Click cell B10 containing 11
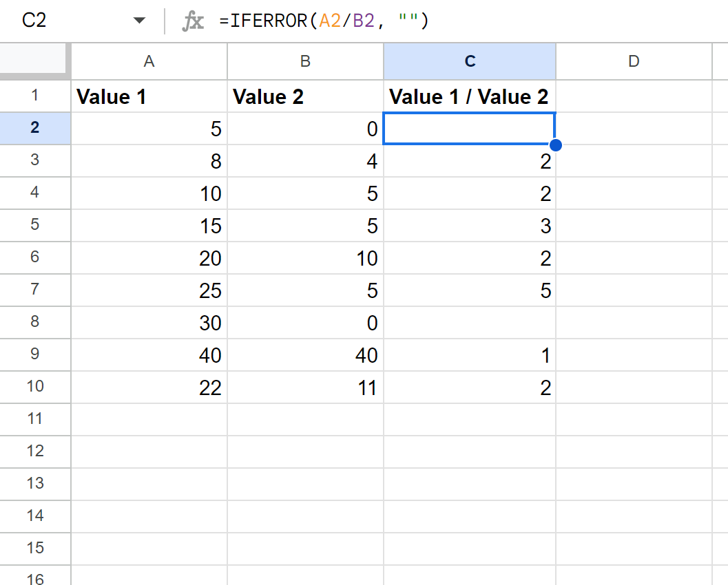728x585 pixels. (306, 387)
